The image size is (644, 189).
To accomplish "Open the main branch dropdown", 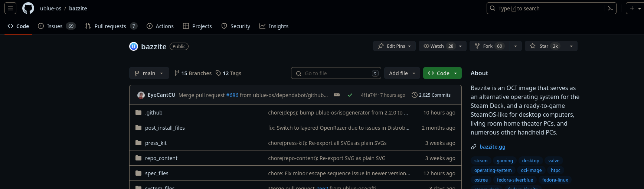I will click(149, 73).
